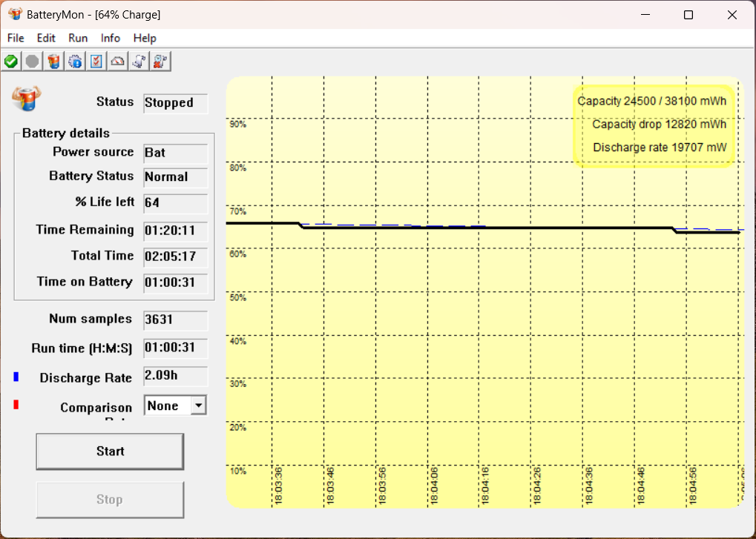Click the blue Discharge Rate color marker
756x539 pixels.
point(16,377)
